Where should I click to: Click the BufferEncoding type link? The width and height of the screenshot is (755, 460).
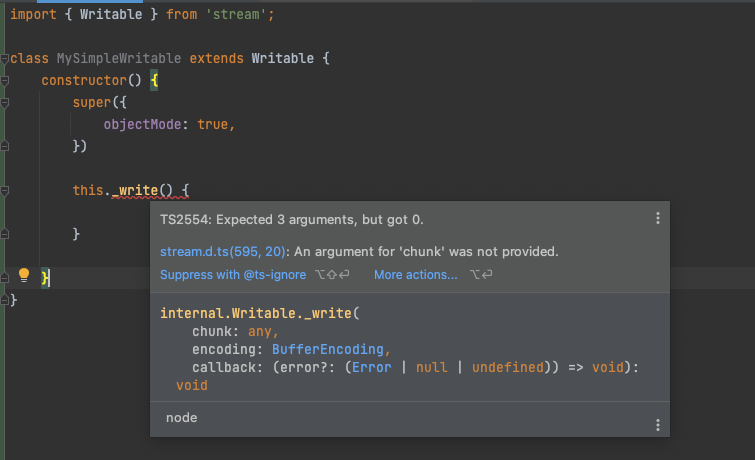327,349
